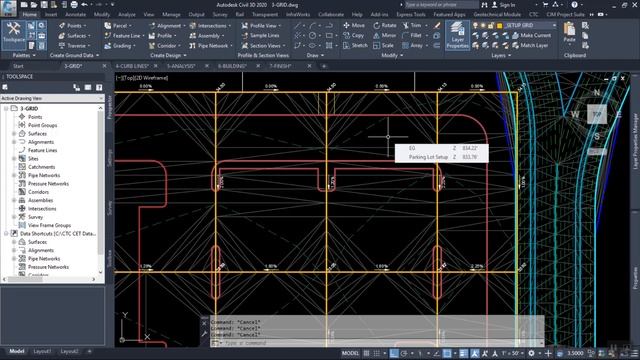Open the Annotate ribbon tab
The width and height of the screenshot is (640, 360).
pos(76,14)
